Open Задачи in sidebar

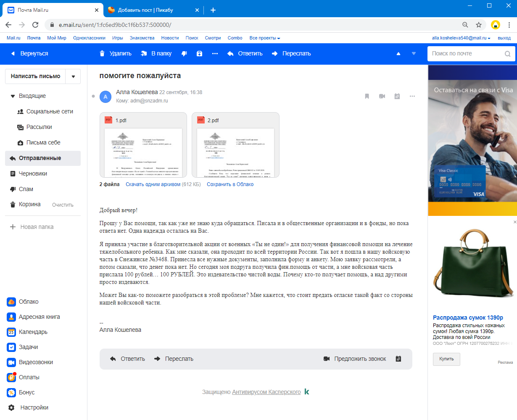tap(23, 347)
